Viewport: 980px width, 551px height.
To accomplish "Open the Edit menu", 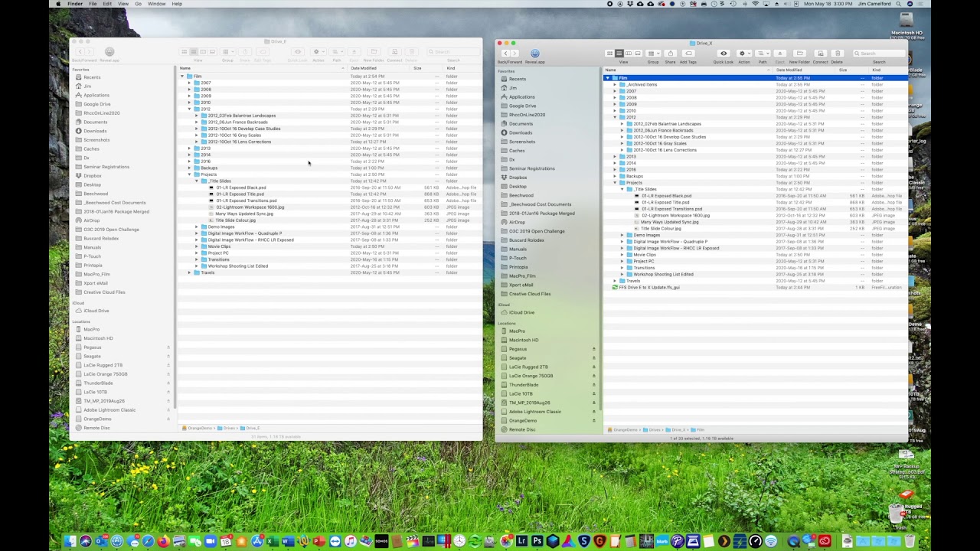I will coord(107,4).
